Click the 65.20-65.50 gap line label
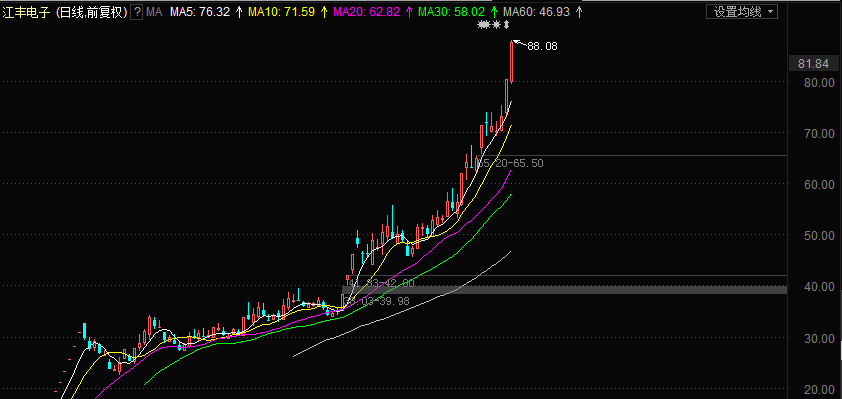The height and width of the screenshot is (399, 842). point(510,163)
